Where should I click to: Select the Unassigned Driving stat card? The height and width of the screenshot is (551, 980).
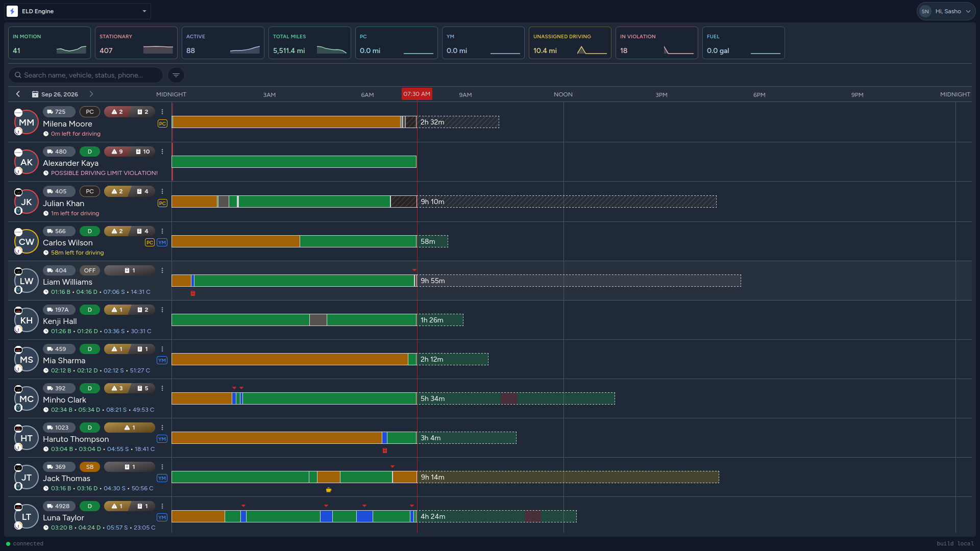click(x=570, y=43)
